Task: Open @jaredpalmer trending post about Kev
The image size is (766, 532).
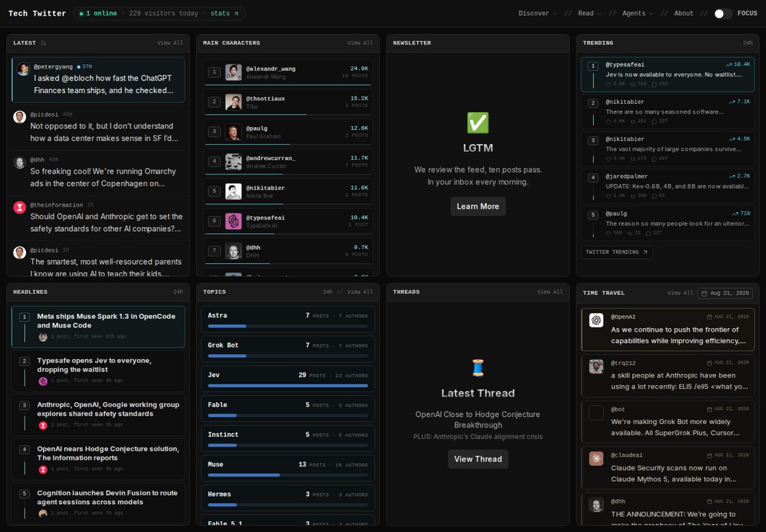Action: [x=668, y=186]
